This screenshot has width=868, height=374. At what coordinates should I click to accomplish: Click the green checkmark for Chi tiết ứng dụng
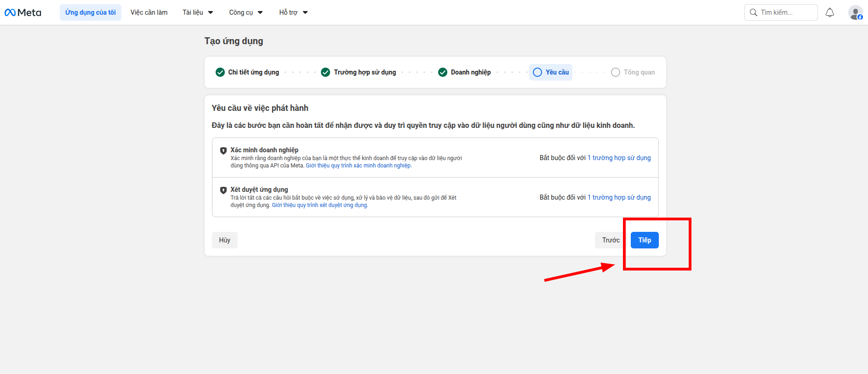[220, 72]
